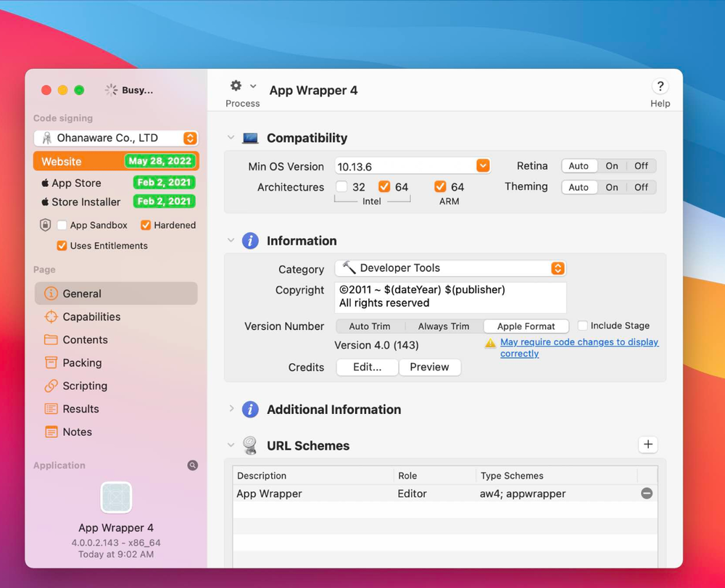The width and height of the screenshot is (725, 588).
Task: Check the Include Stage option
Action: (583, 326)
